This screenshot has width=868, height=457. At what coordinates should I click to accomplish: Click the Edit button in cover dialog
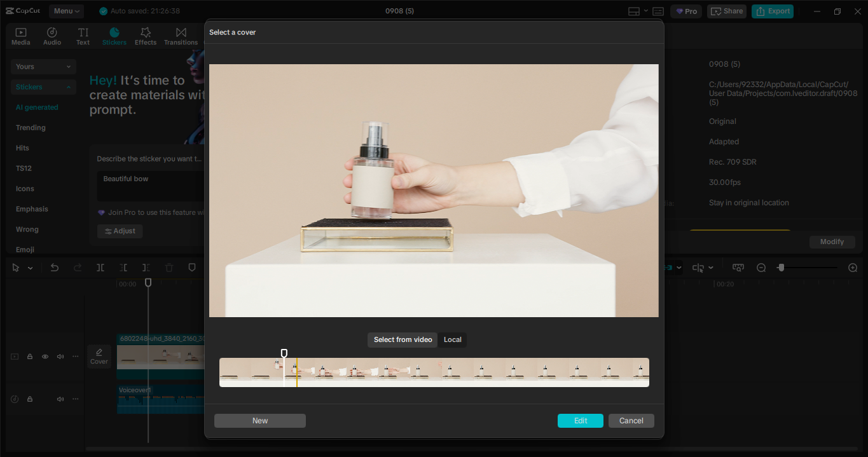coord(580,421)
